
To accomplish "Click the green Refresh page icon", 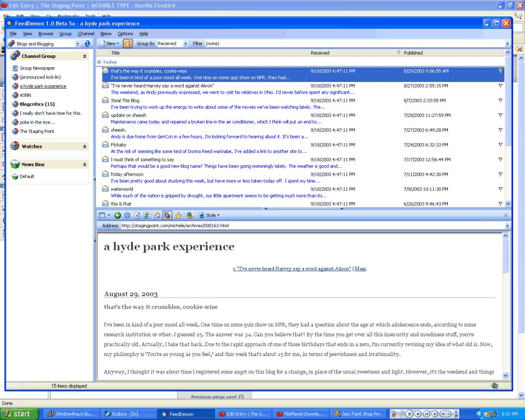I will pos(147,215).
